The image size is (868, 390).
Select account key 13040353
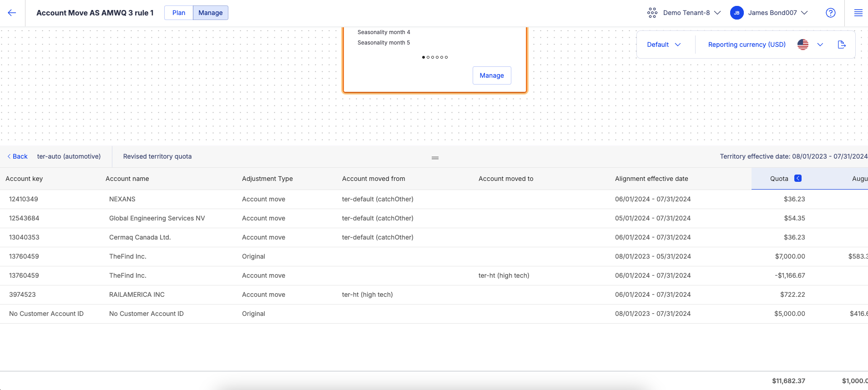tap(24, 237)
